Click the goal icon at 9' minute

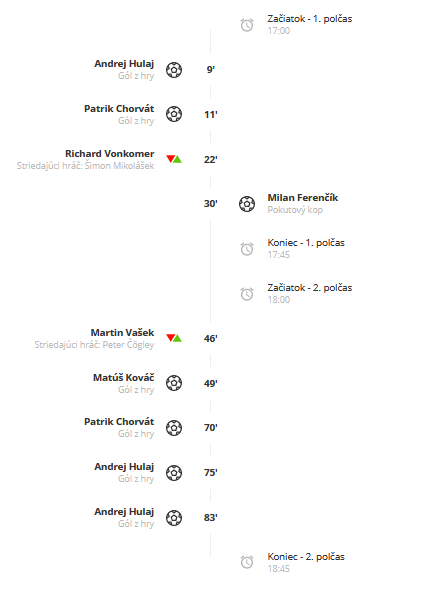174,70
